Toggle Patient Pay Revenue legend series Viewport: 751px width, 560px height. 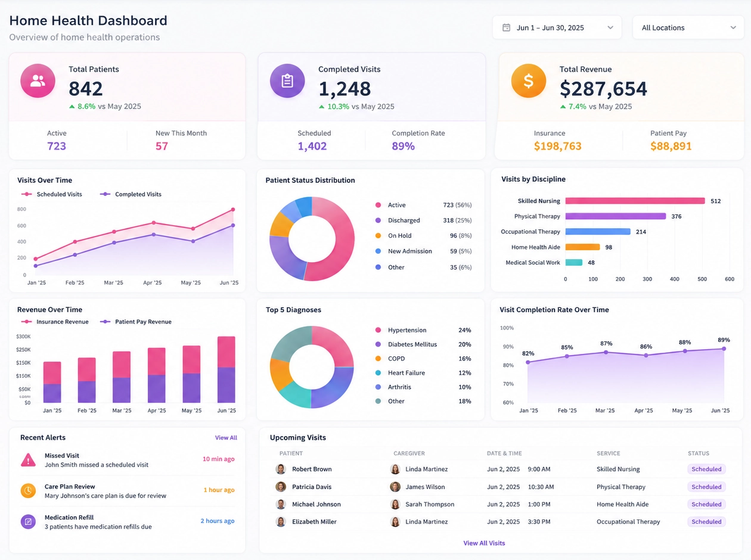(136, 322)
